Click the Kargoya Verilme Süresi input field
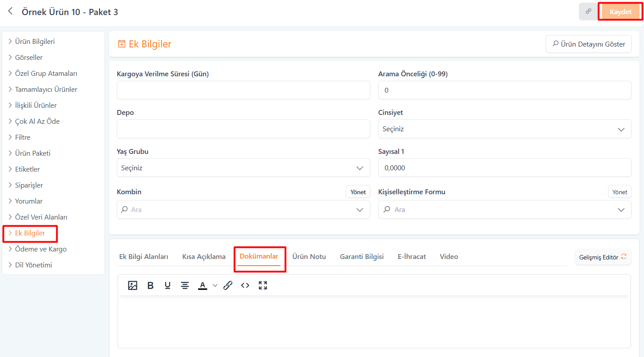 pyautogui.click(x=243, y=90)
